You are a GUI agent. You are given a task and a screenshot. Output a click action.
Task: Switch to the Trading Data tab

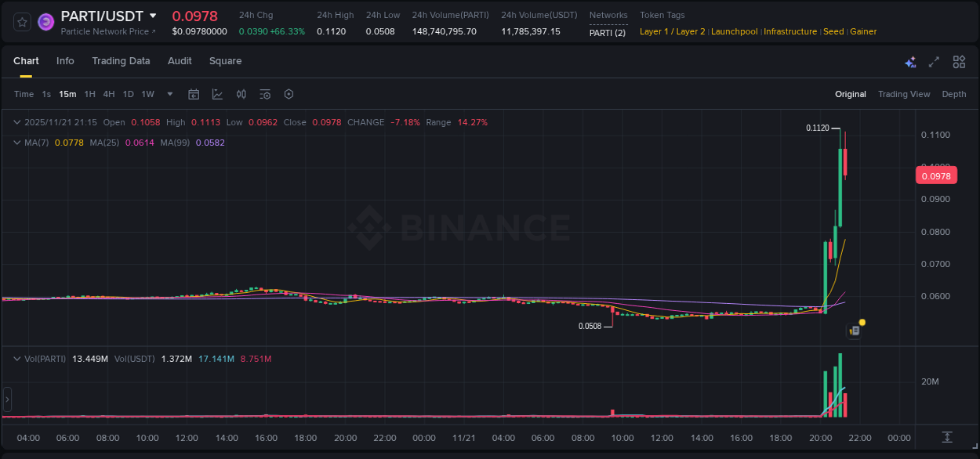click(121, 60)
